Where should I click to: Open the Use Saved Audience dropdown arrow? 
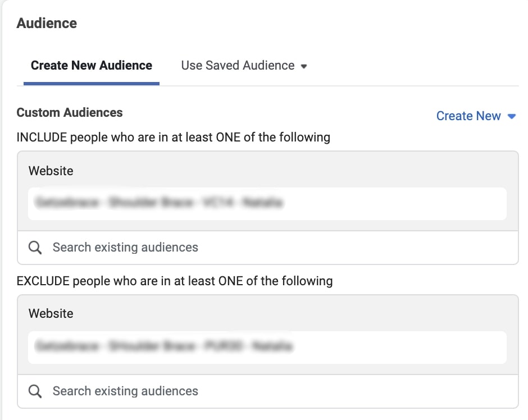tap(304, 66)
